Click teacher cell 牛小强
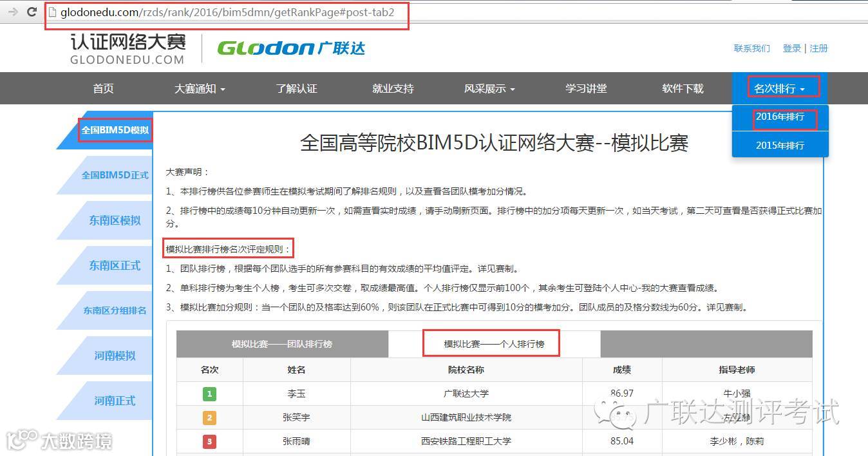This screenshot has width=868, height=456. (x=737, y=394)
